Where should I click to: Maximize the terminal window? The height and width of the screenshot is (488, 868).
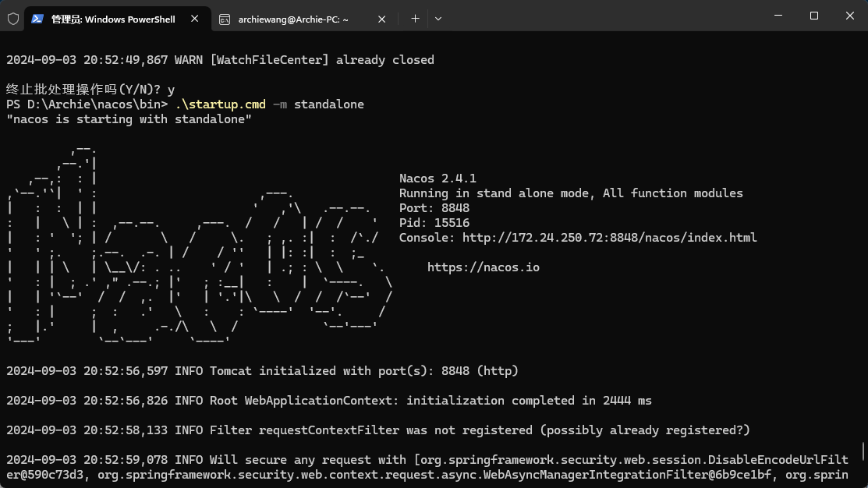click(x=813, y=16)
